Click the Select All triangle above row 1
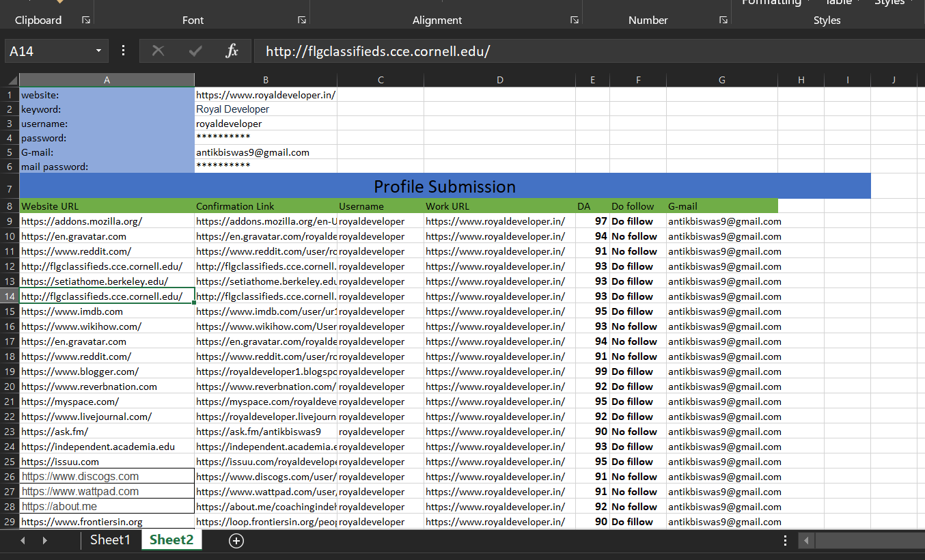The width and height of the screenshot is (925, 560). [x=10, y=79]
